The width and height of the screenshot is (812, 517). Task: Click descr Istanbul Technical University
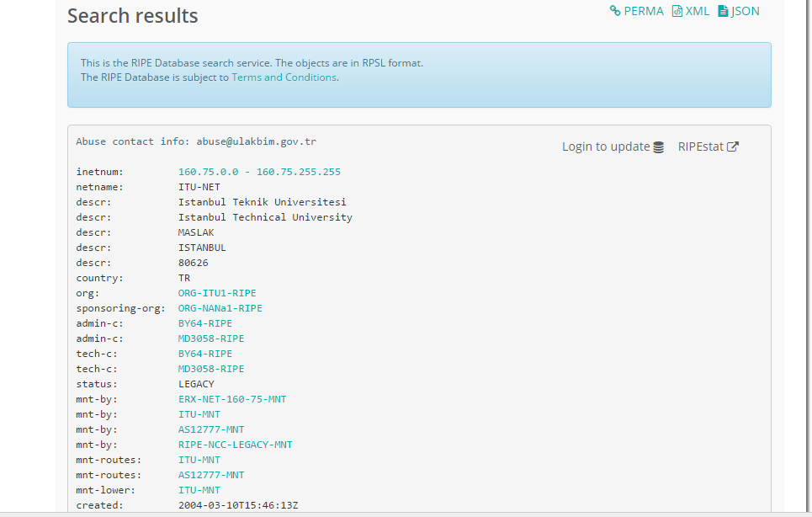265,217
